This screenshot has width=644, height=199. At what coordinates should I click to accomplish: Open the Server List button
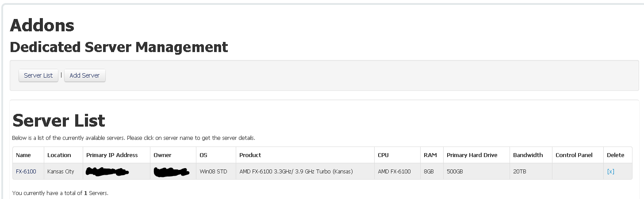[38, 75]
